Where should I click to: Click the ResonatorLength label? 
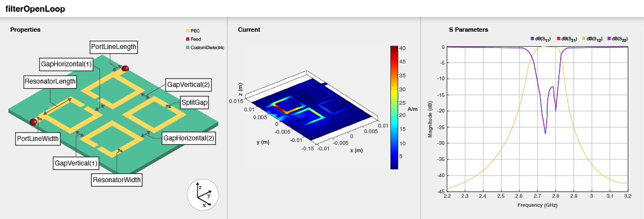50,81
